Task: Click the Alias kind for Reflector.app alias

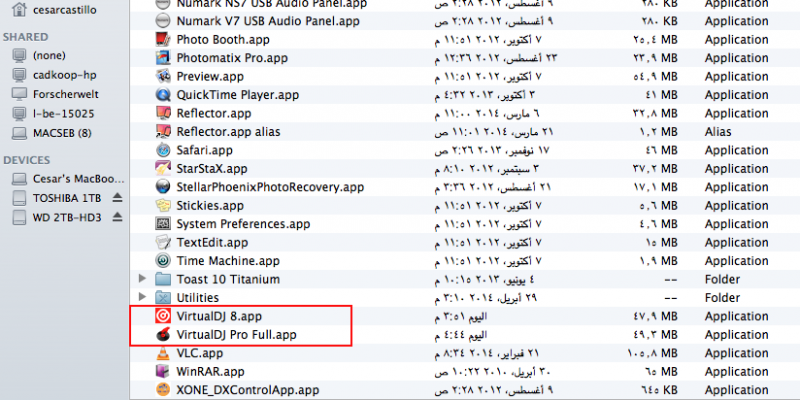Action: pos(718,132)
